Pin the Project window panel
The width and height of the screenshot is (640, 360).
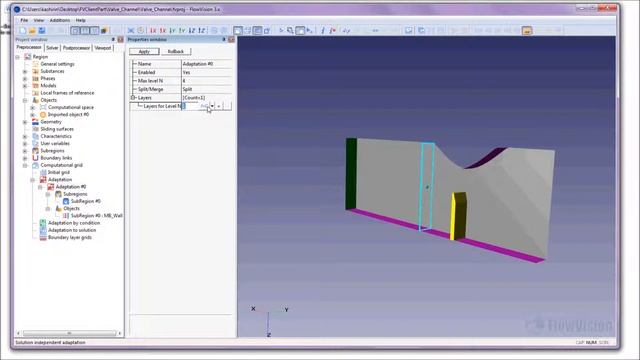(x=113, y=40)
